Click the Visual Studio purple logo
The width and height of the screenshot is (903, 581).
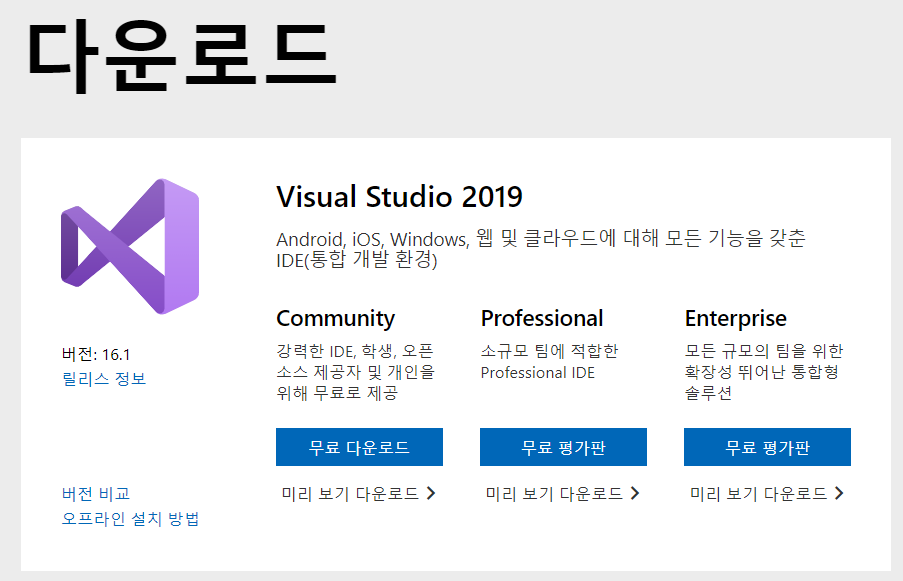130,246
